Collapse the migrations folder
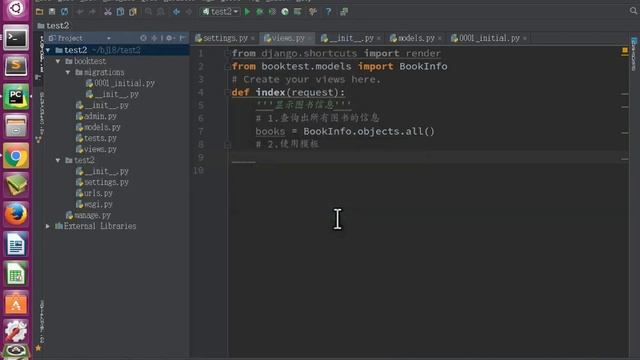The image size is (640, 360). click(x=68, y=72)
